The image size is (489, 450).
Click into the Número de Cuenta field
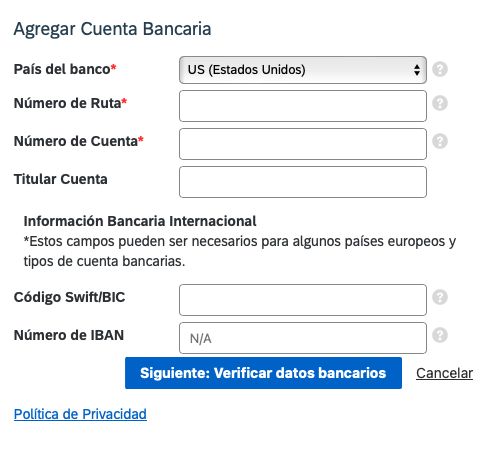coord(303,144)
